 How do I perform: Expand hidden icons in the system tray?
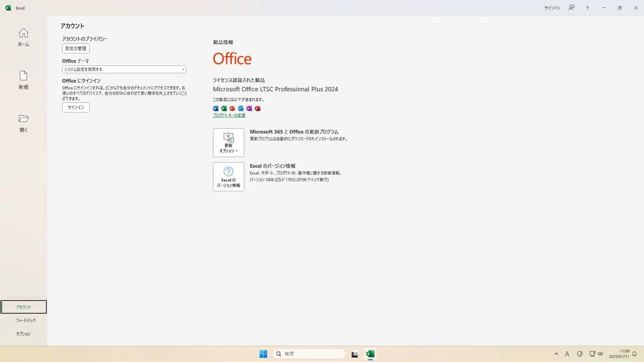point(556,353)
